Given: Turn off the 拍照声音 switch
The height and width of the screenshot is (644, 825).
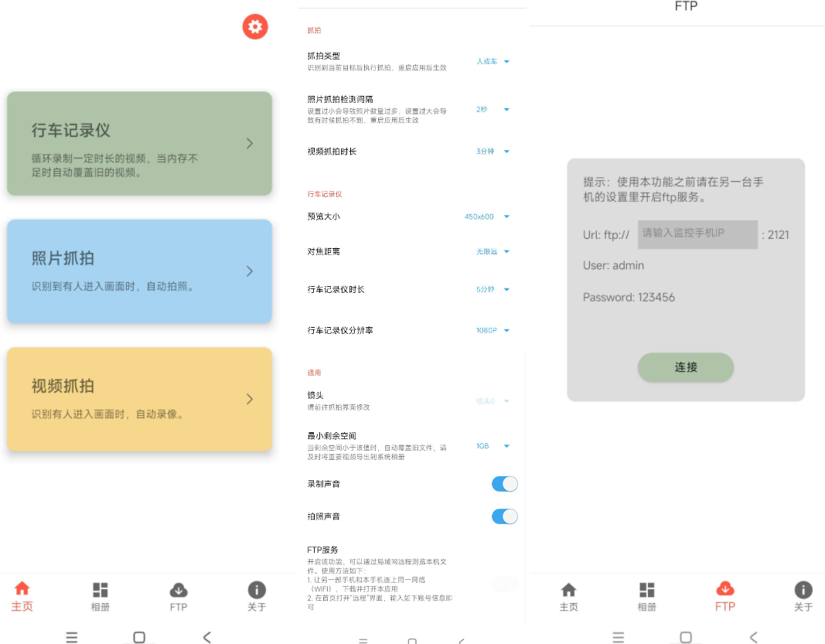Looking at the screenshot, I should (x=504, y=516).
